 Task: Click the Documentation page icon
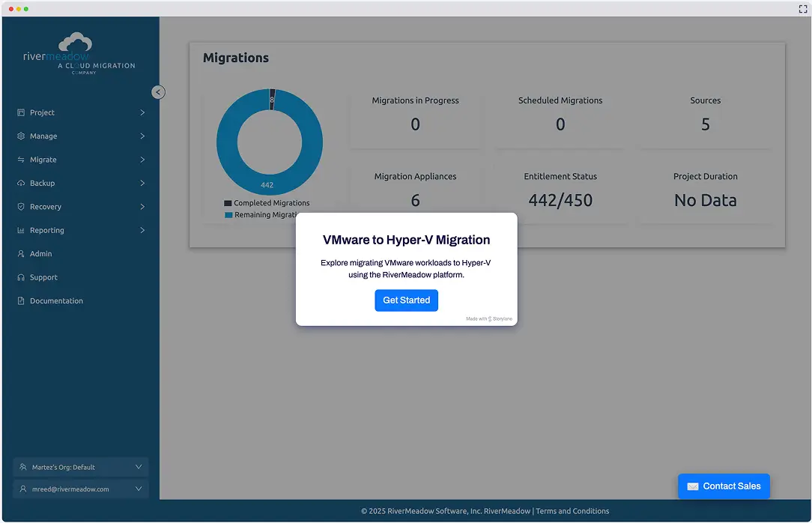(x=21, y=301)
